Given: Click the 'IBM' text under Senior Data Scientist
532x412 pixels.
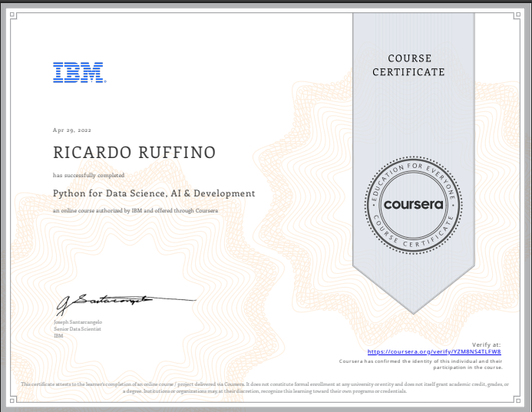Looking at the screenshot, I should 58,336.
